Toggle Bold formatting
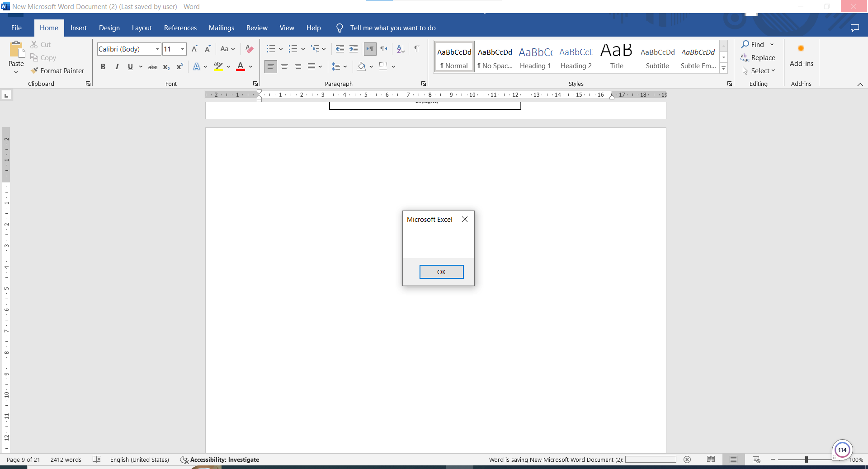Viewport: 868px width, 469px height. coord(103,67)
